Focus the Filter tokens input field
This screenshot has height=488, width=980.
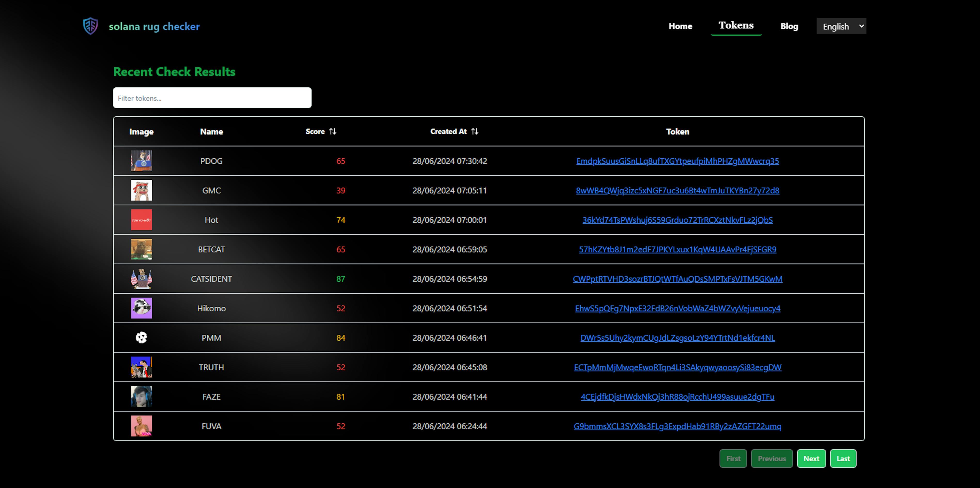point(212,98)
